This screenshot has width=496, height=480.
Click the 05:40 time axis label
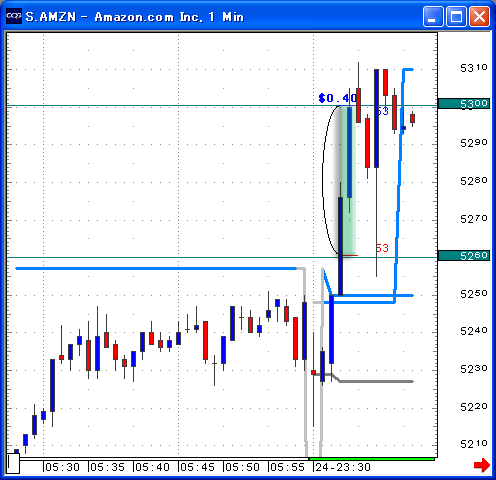click(152, 467)
